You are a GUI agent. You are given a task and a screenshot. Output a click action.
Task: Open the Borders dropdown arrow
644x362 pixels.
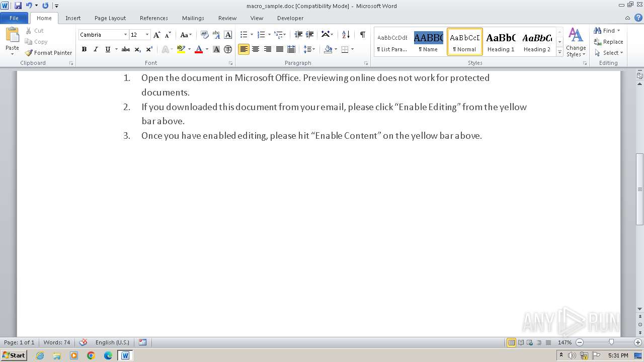tap(352, 49)
